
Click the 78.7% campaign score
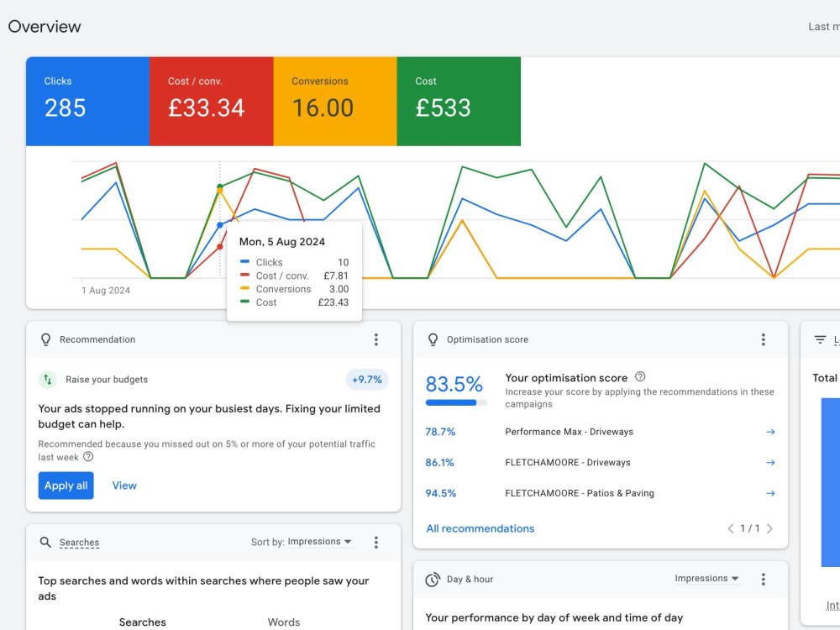pyautogui.click(x=440, y=432)
